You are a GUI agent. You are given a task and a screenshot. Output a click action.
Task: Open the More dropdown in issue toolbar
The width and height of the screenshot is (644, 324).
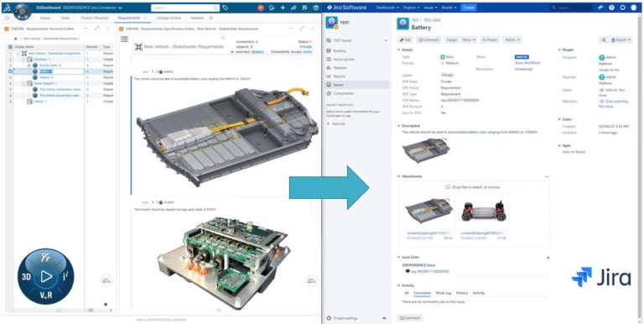point(469,40)
